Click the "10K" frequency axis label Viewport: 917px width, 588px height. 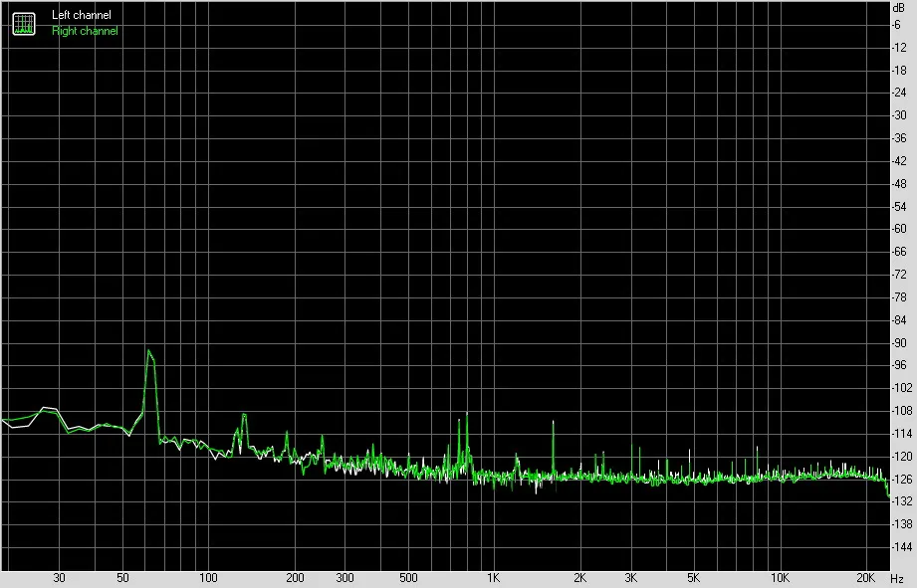tap(780, 578)
